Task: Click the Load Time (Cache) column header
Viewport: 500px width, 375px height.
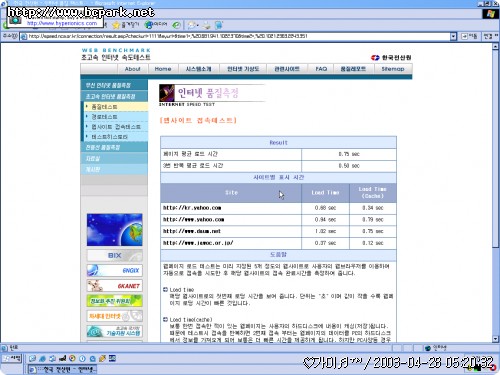Action: pos(373,193)
